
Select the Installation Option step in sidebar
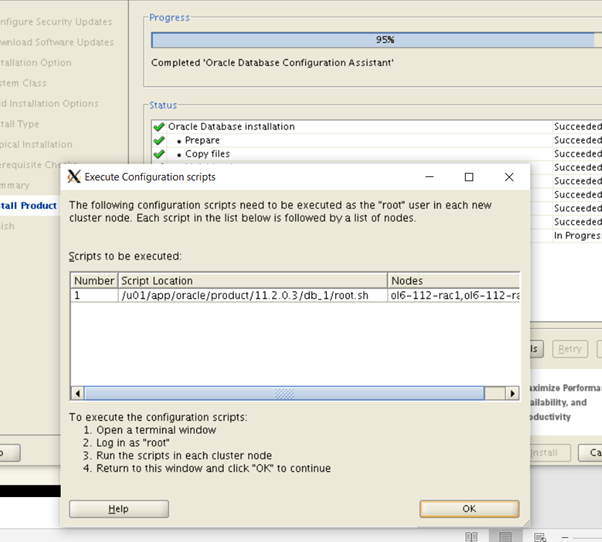[x=36, y=63]
